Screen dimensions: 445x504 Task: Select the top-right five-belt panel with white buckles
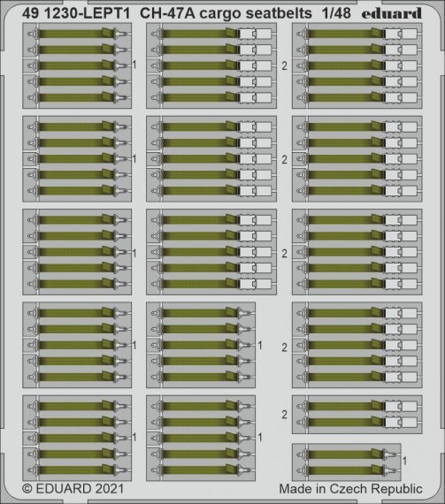[357, 65]
